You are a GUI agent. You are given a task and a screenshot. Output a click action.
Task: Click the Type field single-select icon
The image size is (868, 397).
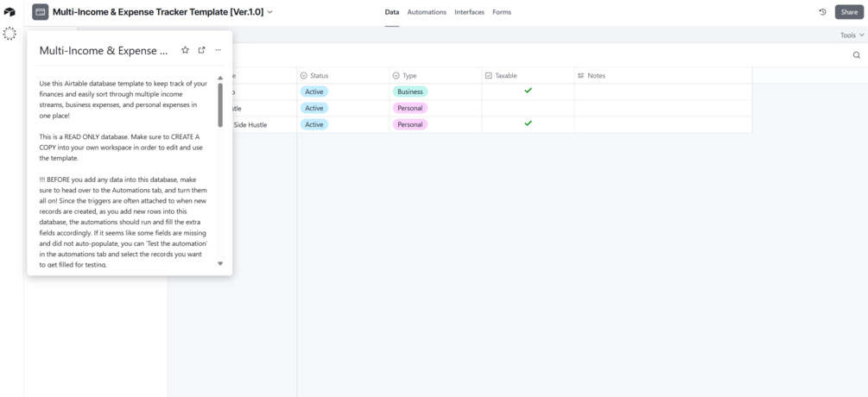(x=396, y=76)
